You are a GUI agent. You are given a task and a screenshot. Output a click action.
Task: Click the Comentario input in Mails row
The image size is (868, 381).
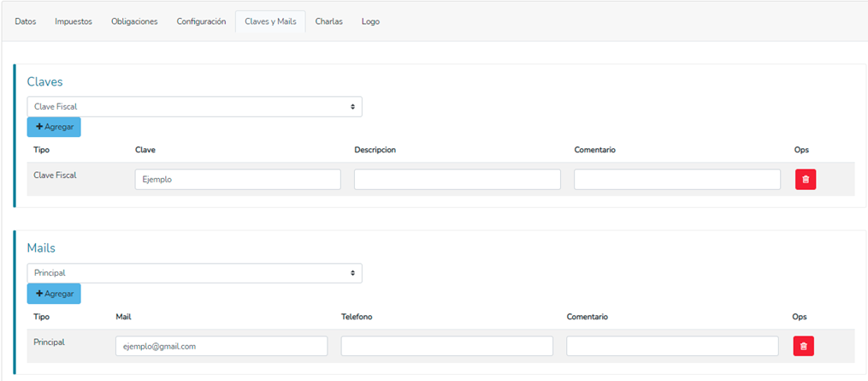pos(671,346)
